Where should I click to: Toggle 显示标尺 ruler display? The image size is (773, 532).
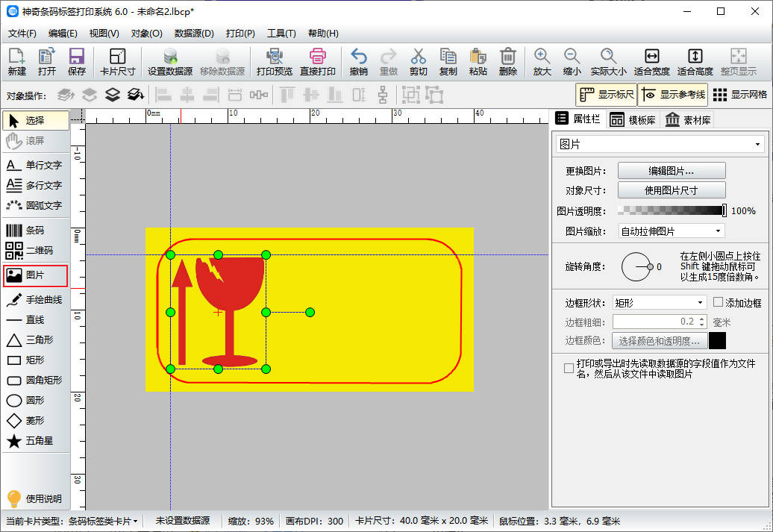606,95
